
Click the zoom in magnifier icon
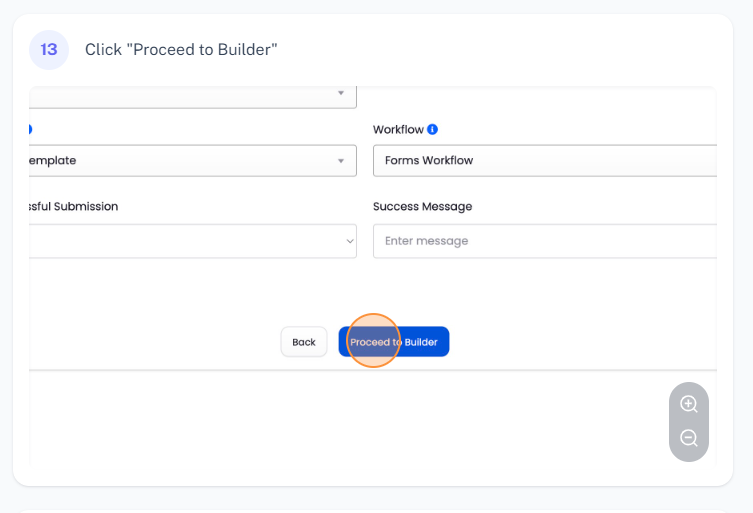click(688, 404)
